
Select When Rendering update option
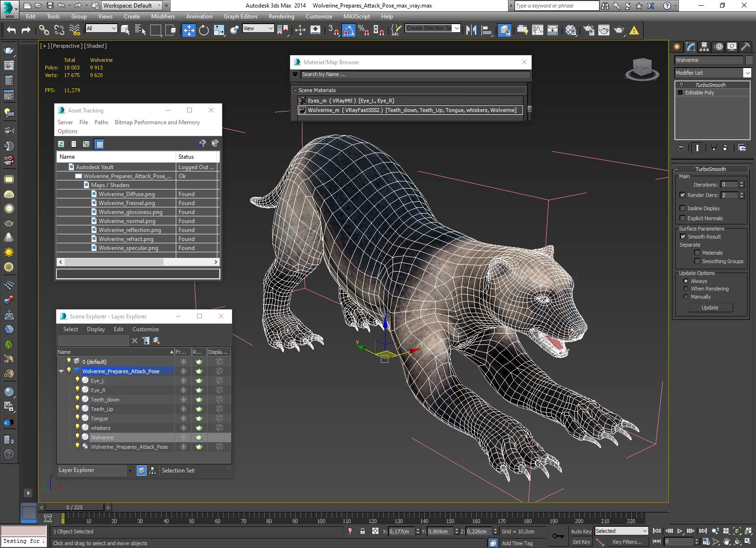point(686,289)
